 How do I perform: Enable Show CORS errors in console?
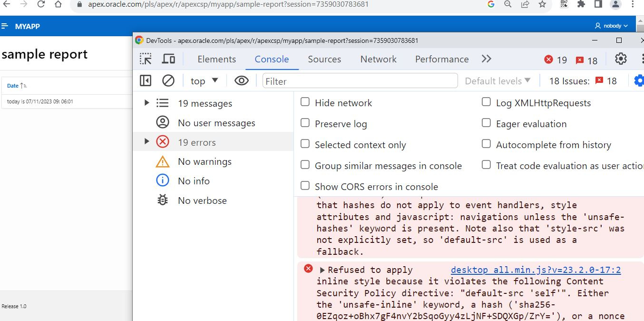pyautogui.click(x=305, y=186)
